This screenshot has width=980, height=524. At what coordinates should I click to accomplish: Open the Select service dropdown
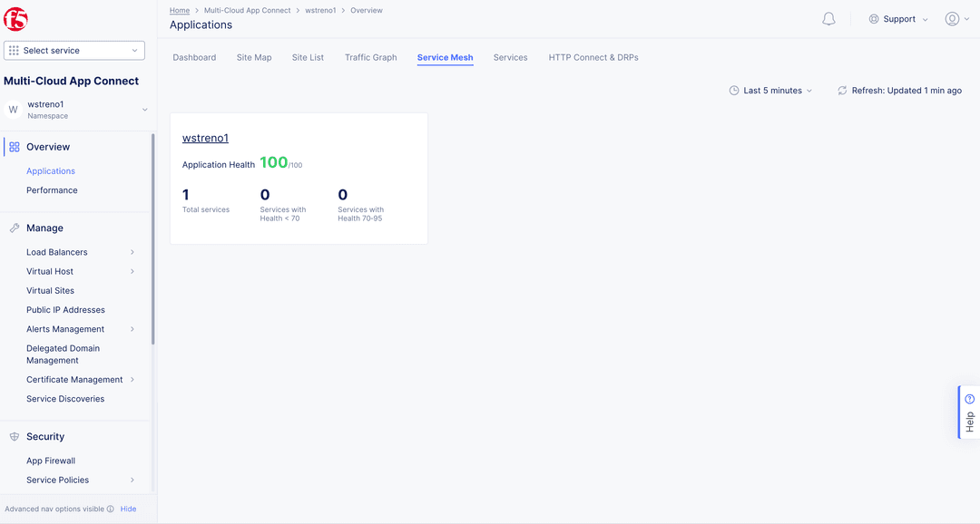pos(73,50)
